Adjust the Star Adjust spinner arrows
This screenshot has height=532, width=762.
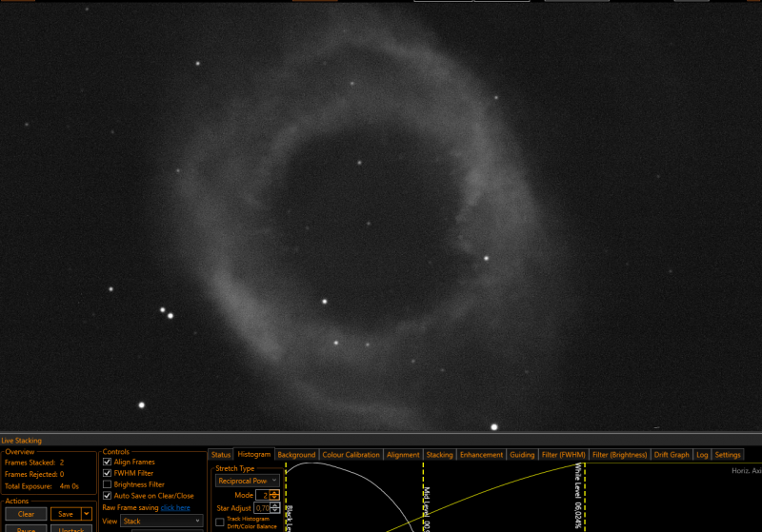275,507
